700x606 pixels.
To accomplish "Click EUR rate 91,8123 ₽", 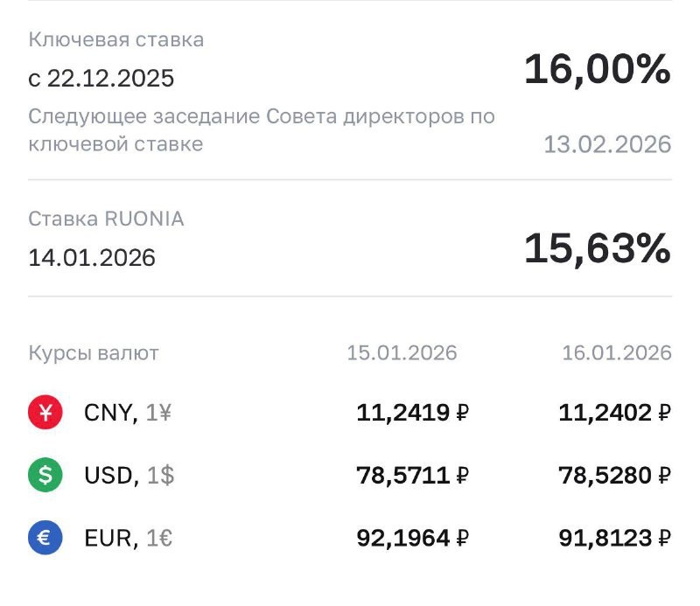I will (x=614, y=539).
